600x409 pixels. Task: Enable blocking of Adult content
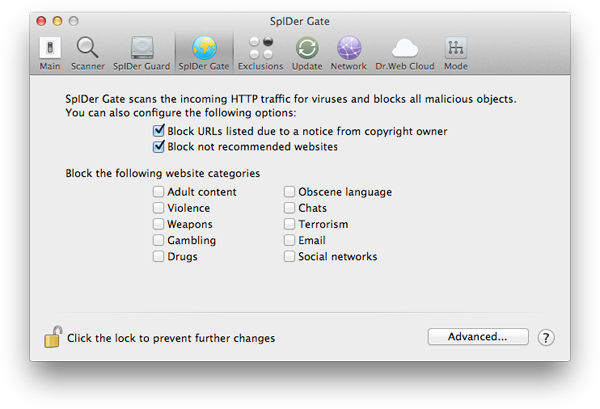pyautogui.click(x=158, y=192)
